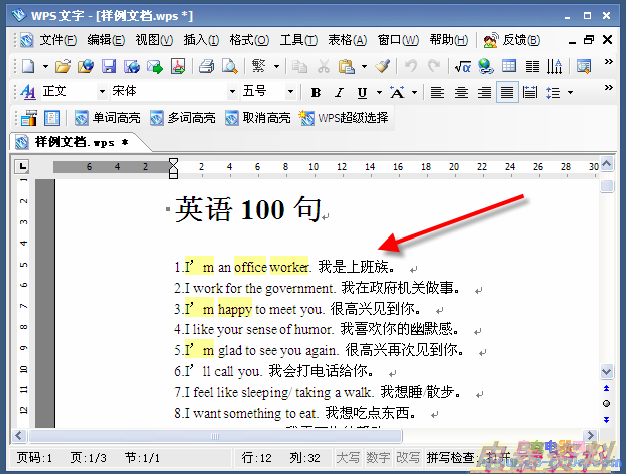The width and height of the screenshot is (626, 474).
Task: Click the Open folder icon
Action: point(62,67)
